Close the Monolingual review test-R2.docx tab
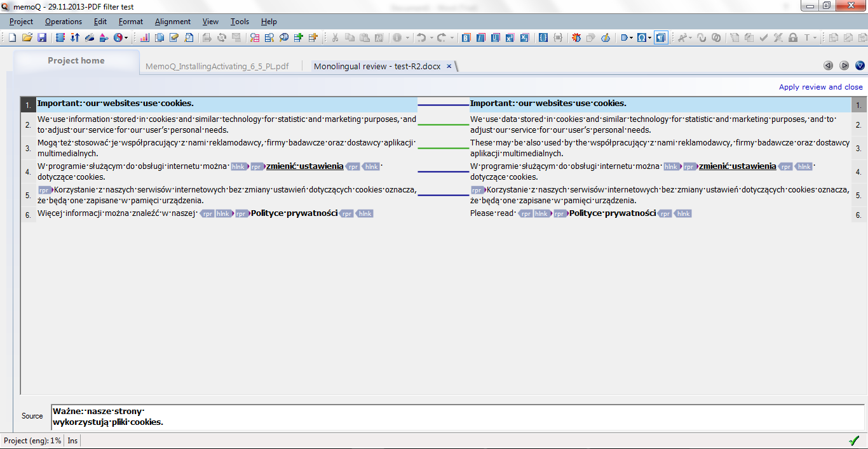 click(449, 66)
